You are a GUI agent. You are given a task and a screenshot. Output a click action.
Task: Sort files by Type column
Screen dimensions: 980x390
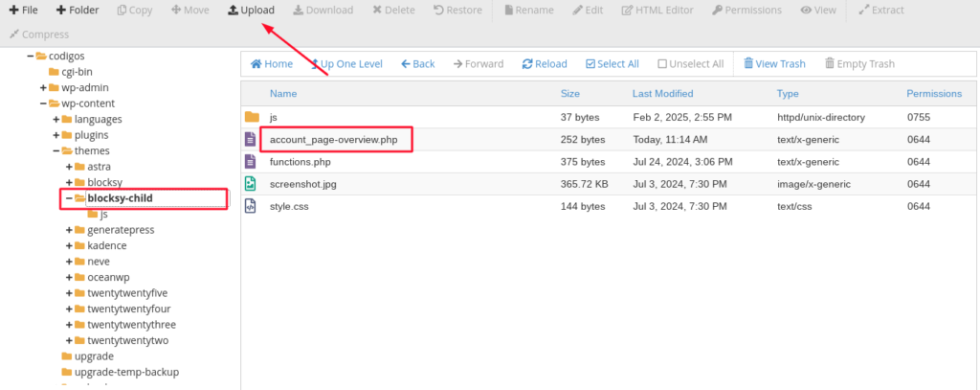(788, 94)
